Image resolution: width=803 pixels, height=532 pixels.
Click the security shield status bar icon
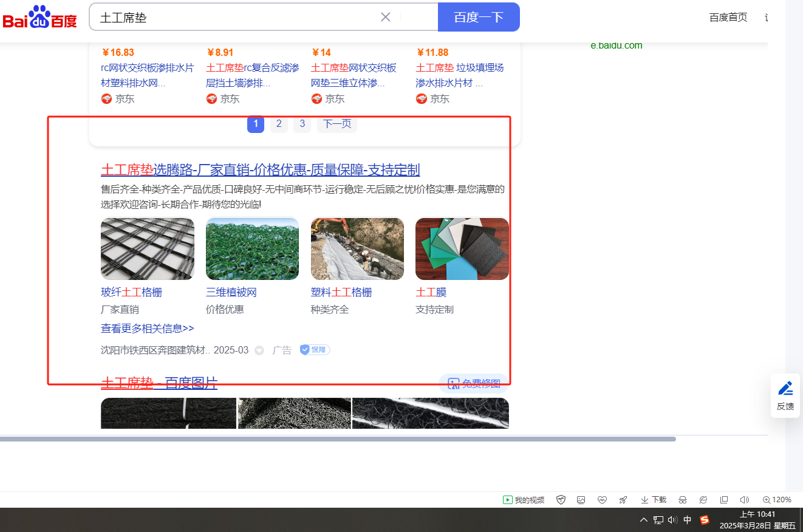point(561,500)
